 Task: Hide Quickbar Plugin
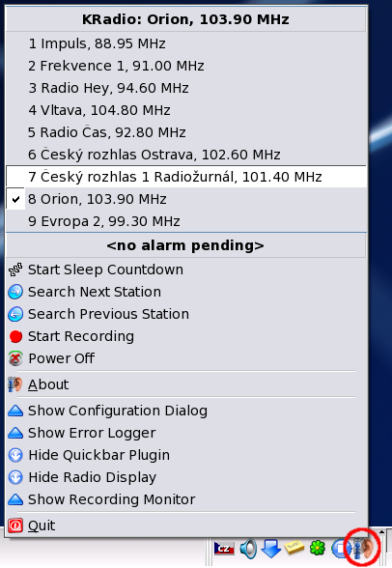click(x=186, y=455)
